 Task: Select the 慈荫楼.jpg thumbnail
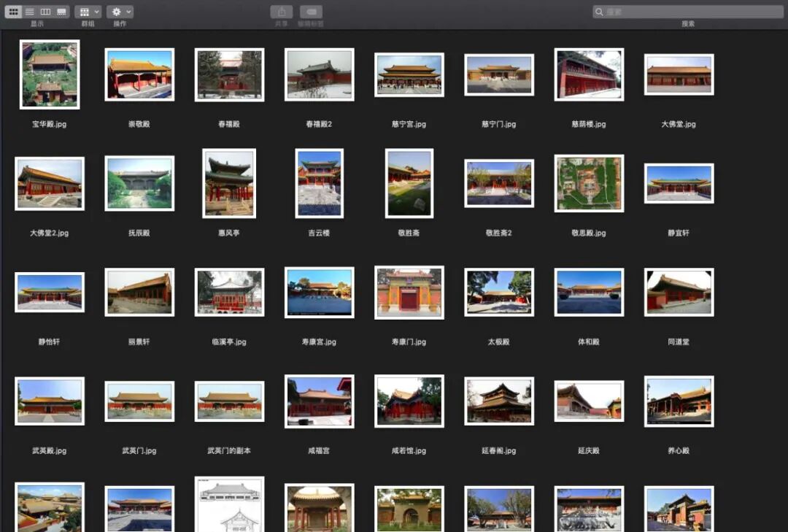pyautogui.click(x=589, y=74)
